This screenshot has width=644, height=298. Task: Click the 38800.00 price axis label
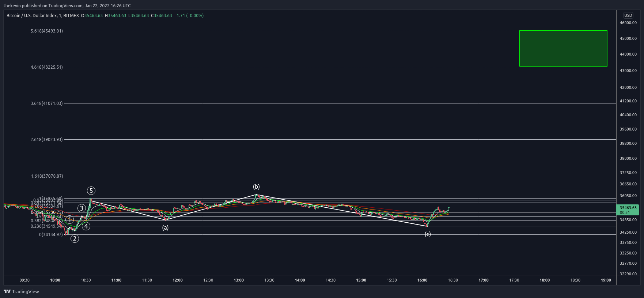[x=628, y=143]
